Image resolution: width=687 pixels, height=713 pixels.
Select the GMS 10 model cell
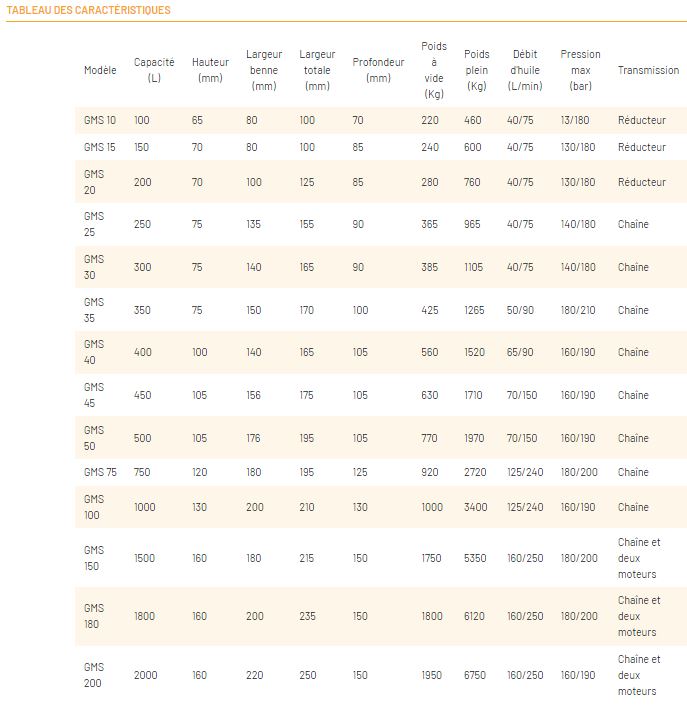click(x=100, y=120)
